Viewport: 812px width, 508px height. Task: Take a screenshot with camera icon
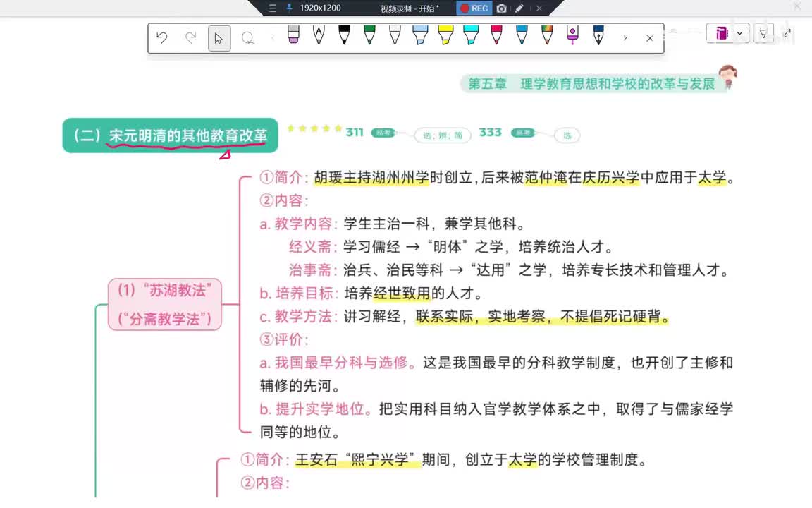click(x=501, y=8)
